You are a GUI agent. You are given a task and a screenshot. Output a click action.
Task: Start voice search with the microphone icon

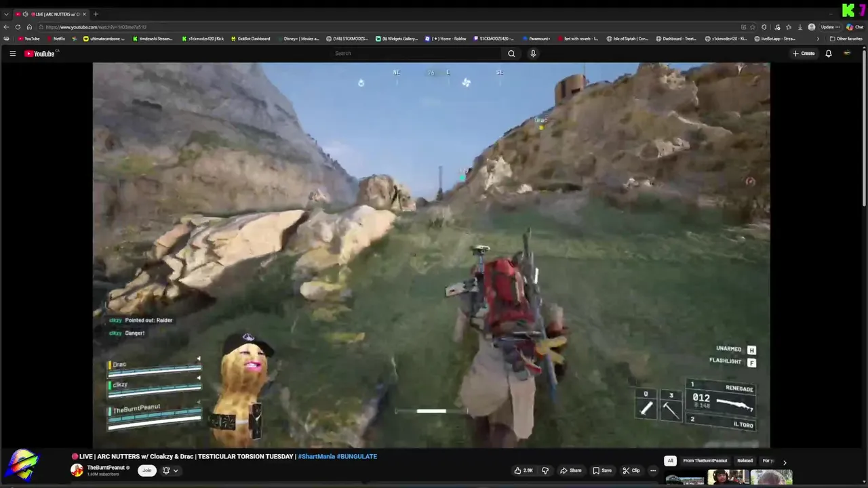point(533,54)
